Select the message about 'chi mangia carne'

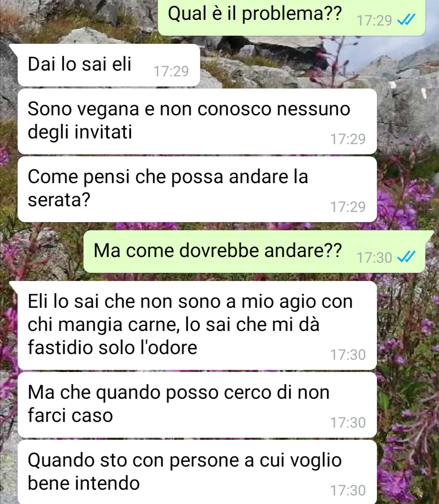pos(197,325)
